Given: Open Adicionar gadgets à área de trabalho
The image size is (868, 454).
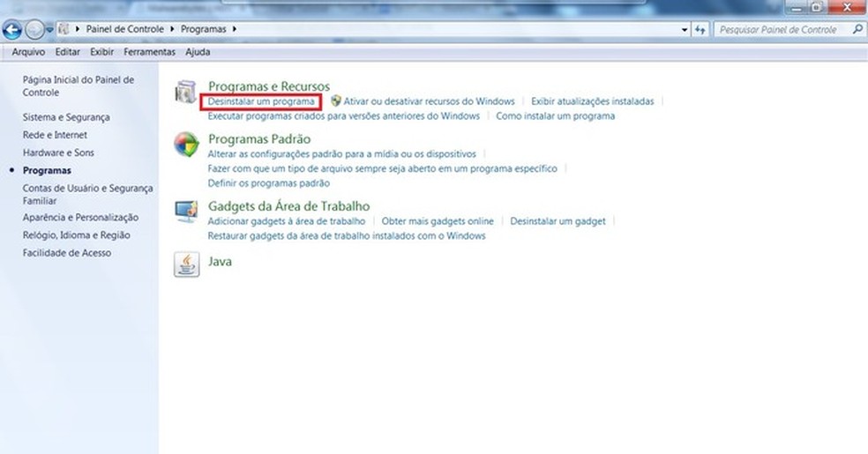Looking at the screenshot, I should click(286, 221).
